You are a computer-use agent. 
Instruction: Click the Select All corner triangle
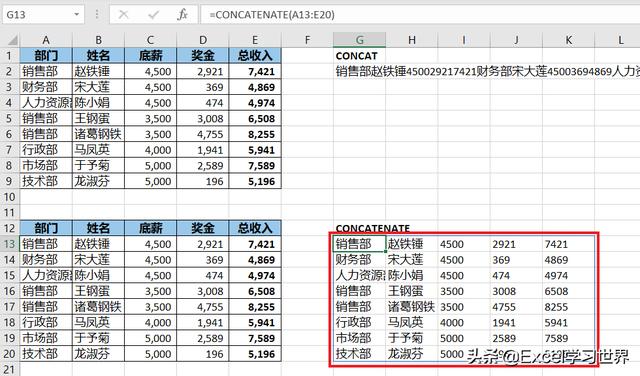(12, 40)
